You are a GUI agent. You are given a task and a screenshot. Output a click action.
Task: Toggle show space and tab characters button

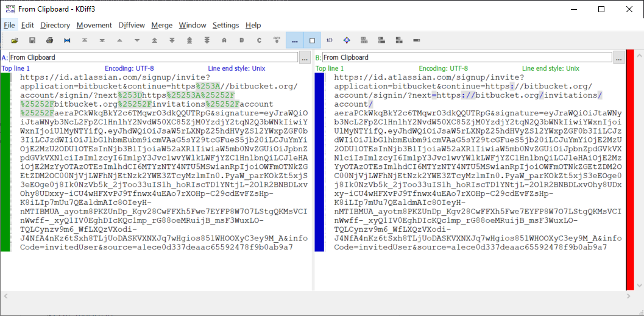pos(294,40)
